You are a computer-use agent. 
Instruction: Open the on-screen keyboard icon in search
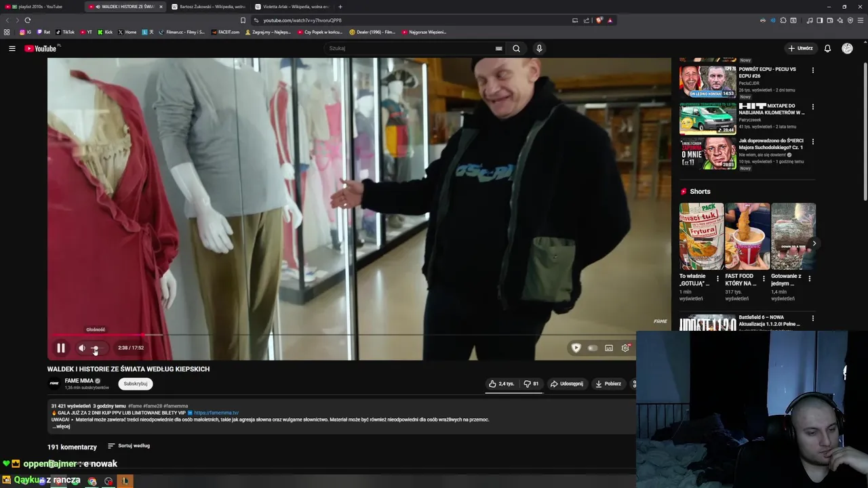point(498,48)
